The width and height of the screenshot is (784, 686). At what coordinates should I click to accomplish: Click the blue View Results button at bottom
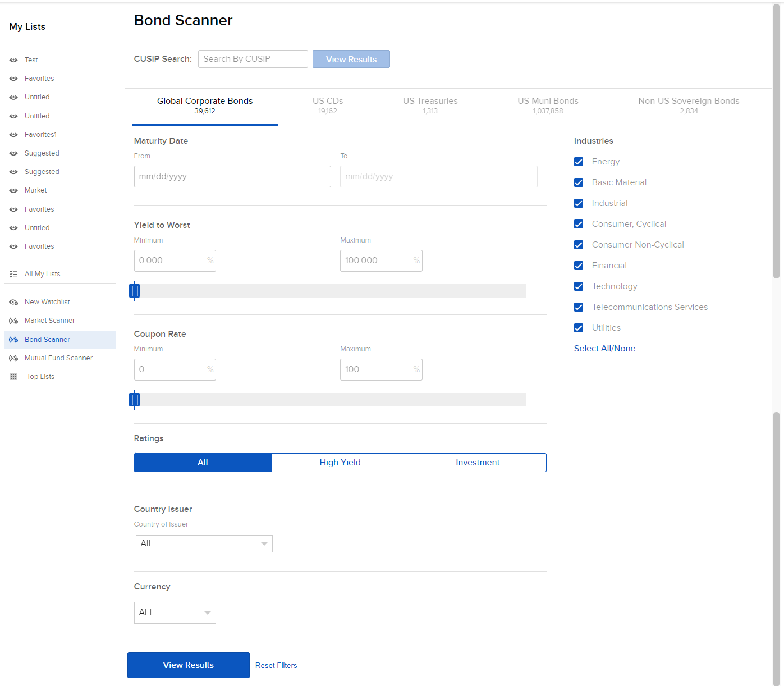188,665
